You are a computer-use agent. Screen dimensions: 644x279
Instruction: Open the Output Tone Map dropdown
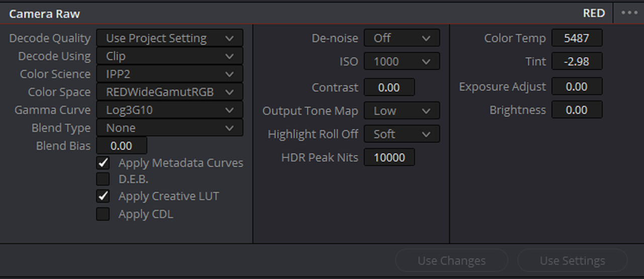coord(401,111)
